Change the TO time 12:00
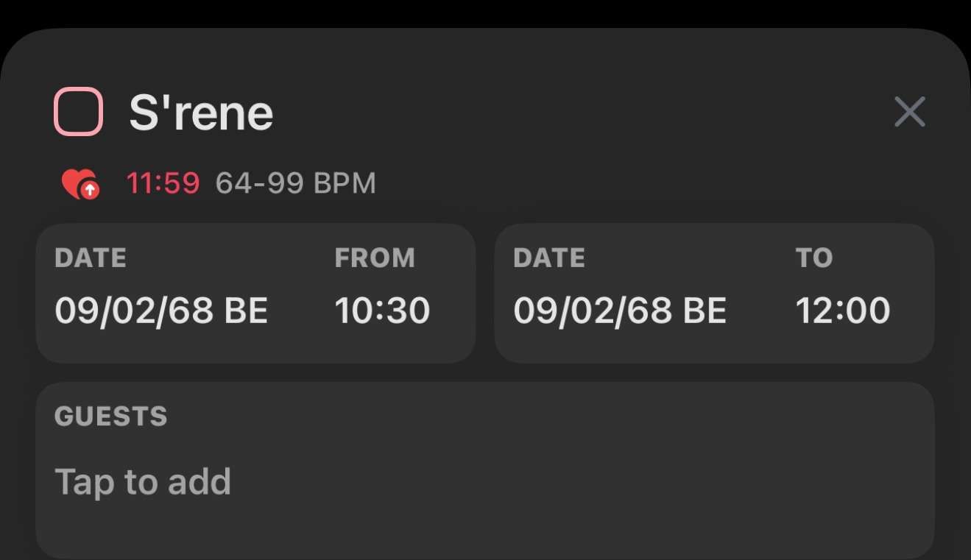This screenshot has height=560, width=971. click(843, 311)
